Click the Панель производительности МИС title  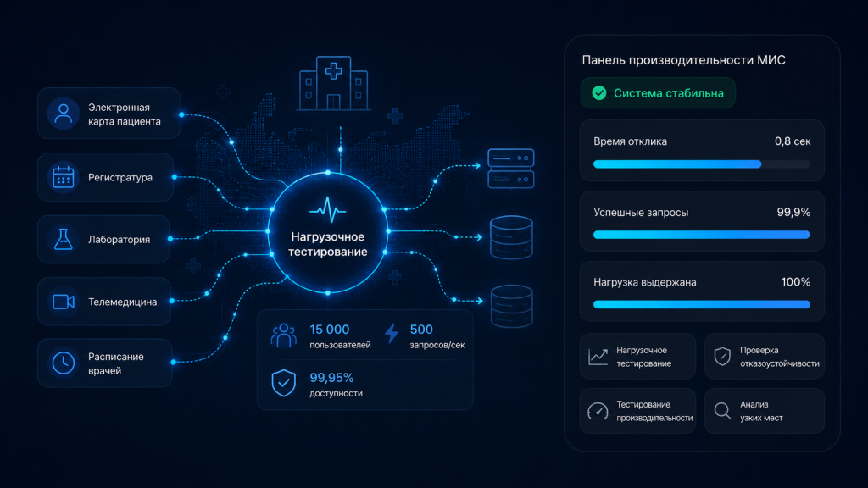pos(684,60)
